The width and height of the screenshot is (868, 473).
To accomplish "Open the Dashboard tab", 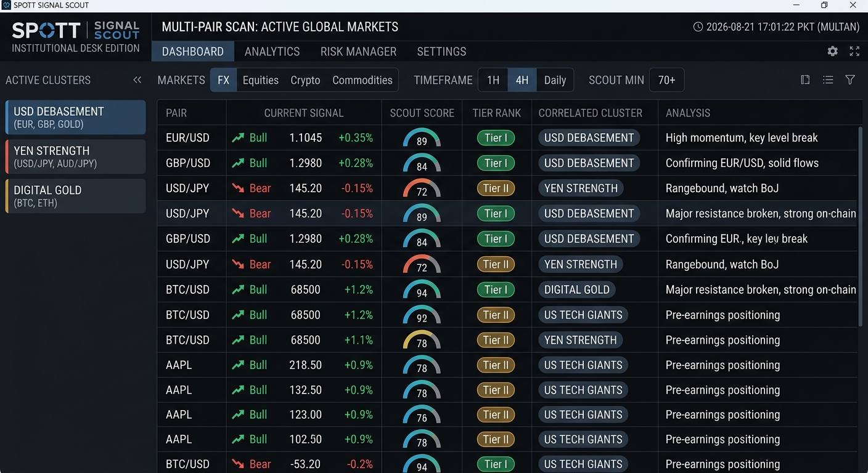I will [193, 51].
